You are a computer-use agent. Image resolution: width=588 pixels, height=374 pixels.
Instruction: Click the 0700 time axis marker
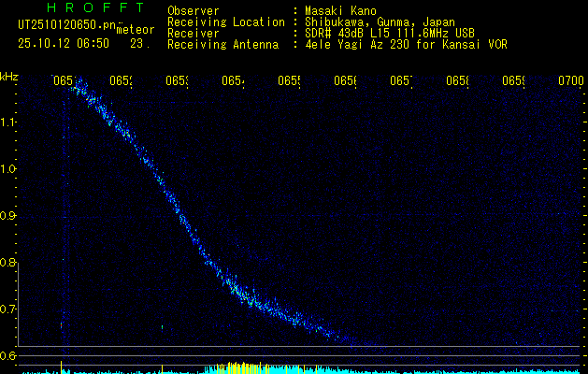(x=571, y=82)
